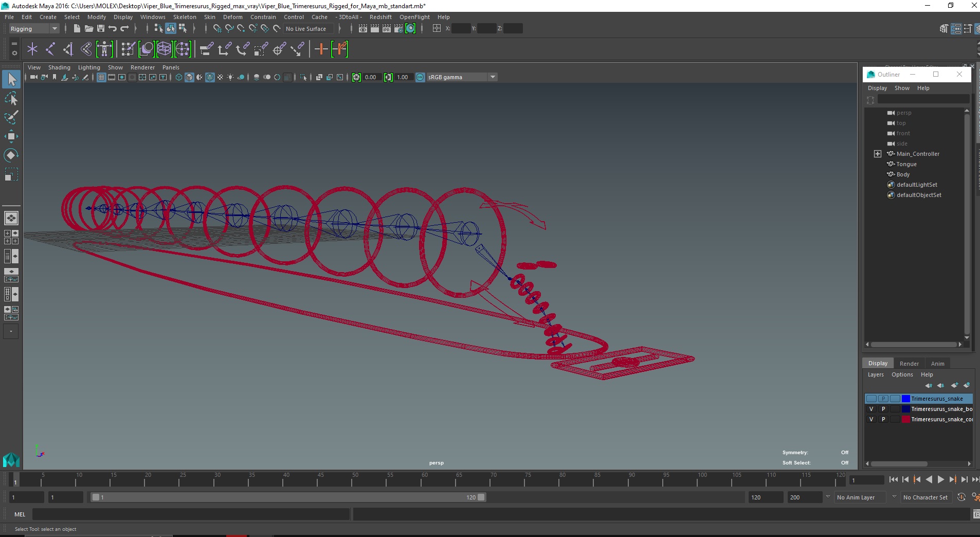The width and height of the screenshot is (980, 537).
Task: Click the New Scene icon
Action: 77,29
